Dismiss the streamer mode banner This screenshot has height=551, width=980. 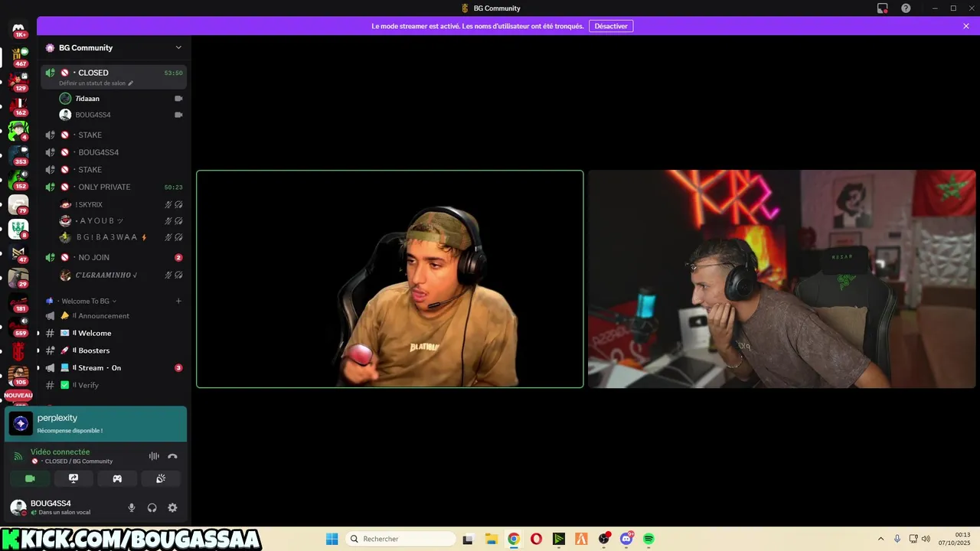tap(966, 26)
